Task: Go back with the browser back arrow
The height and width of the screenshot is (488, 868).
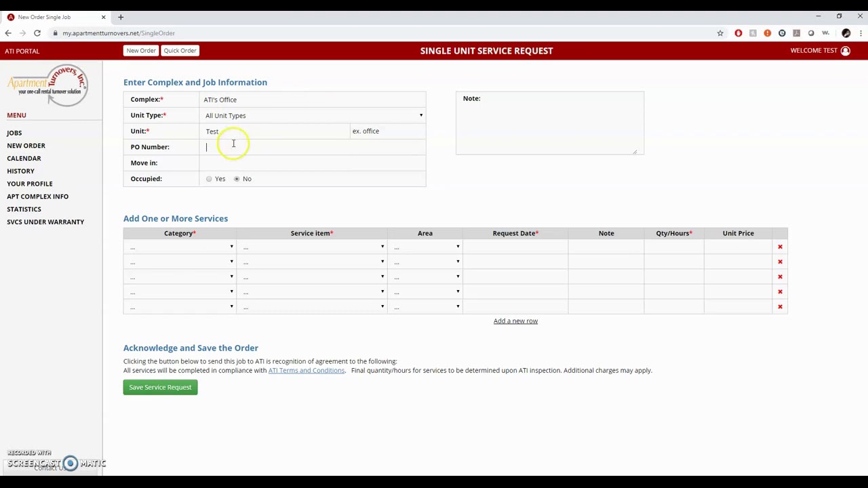Action: coord(8,33)
